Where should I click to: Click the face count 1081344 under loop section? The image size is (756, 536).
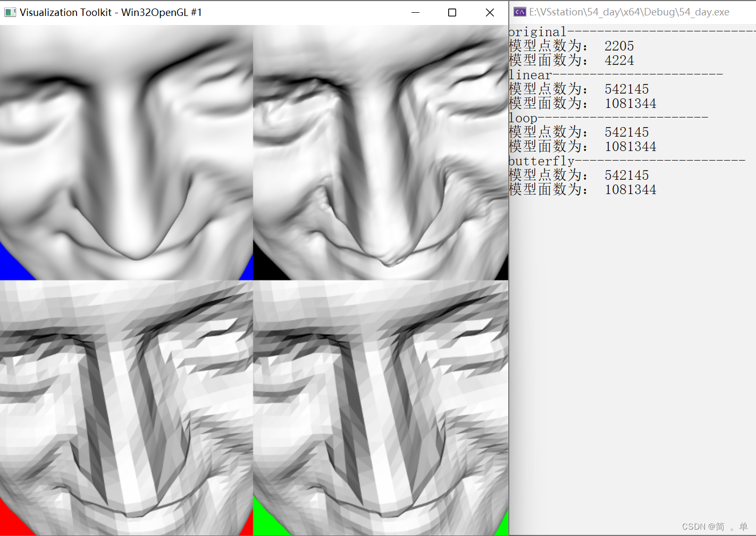click(x=631, y=146)
